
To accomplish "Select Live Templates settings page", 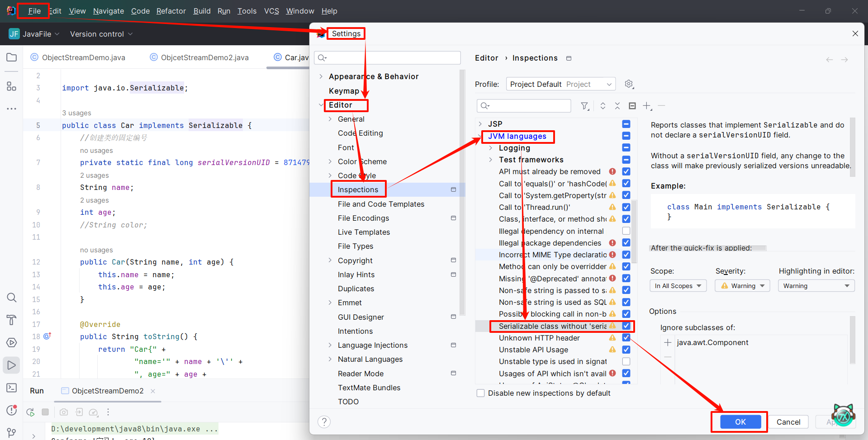I will point(364,232).
